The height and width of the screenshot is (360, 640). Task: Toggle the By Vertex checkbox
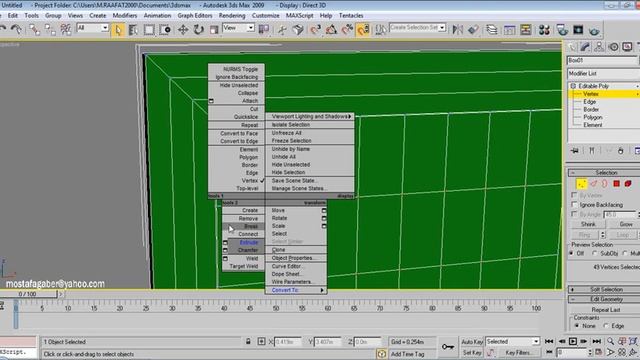click(575, 195)
